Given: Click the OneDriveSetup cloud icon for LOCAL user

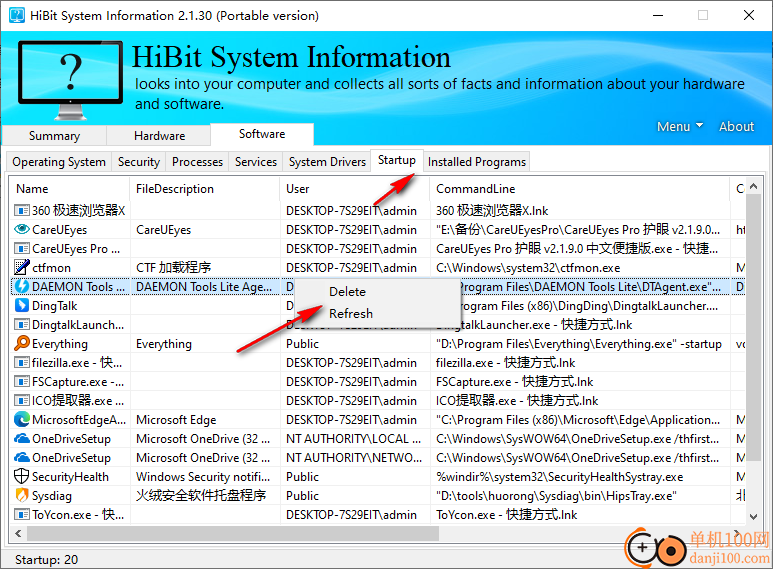Looking at the screenshot, I should (22, 438).
